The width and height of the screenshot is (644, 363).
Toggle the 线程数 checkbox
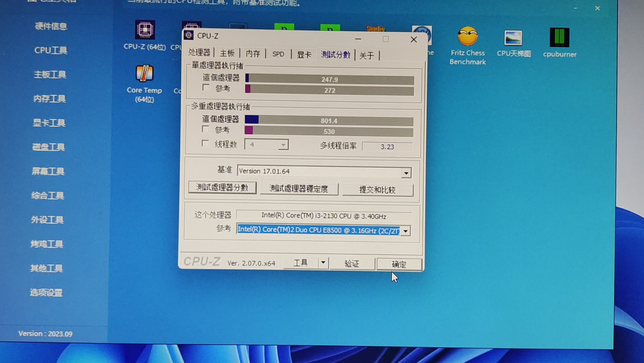pos(205,144)
